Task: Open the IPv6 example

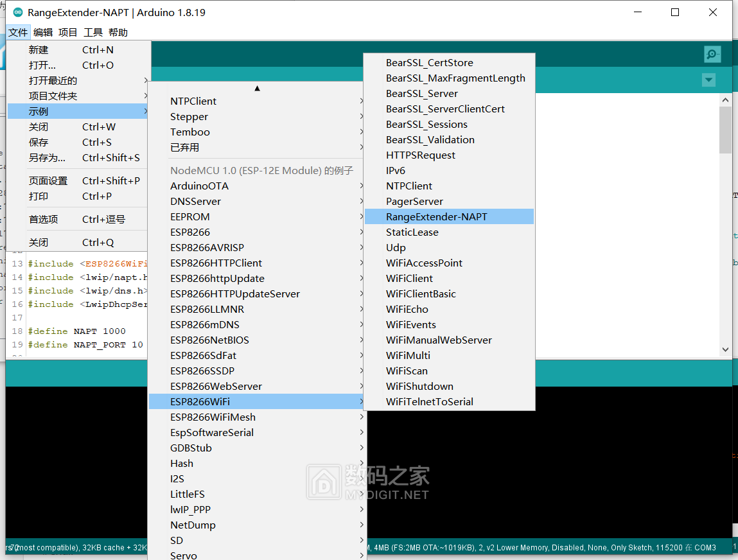Action: tap(450, 170)
